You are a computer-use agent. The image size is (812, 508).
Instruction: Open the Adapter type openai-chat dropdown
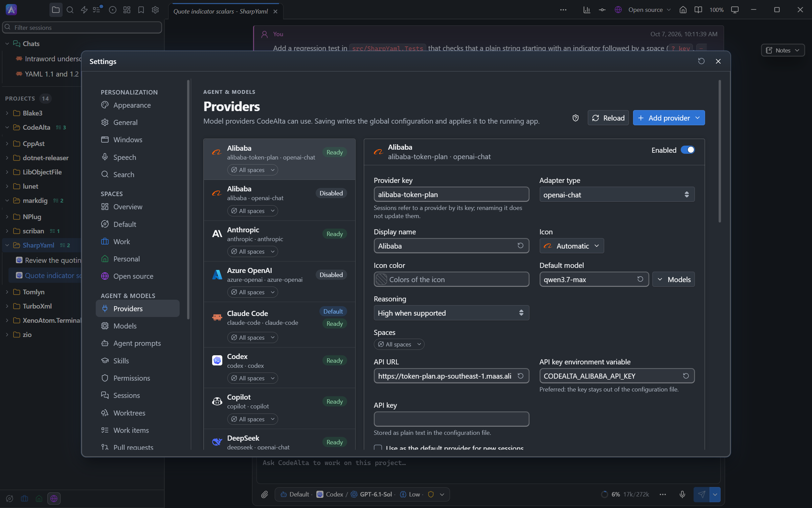click(616, 195)
